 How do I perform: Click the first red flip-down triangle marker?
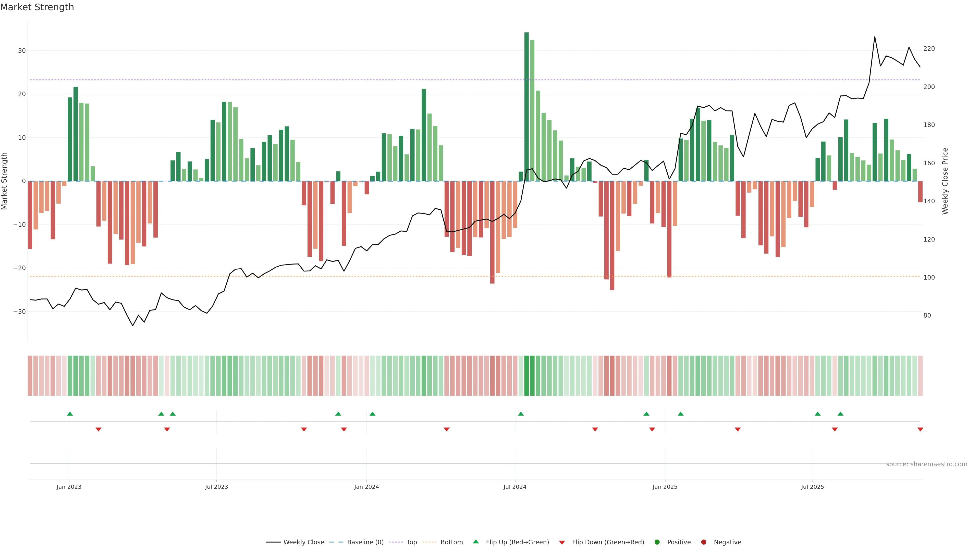pyautogui.click(x=99, y=429)
